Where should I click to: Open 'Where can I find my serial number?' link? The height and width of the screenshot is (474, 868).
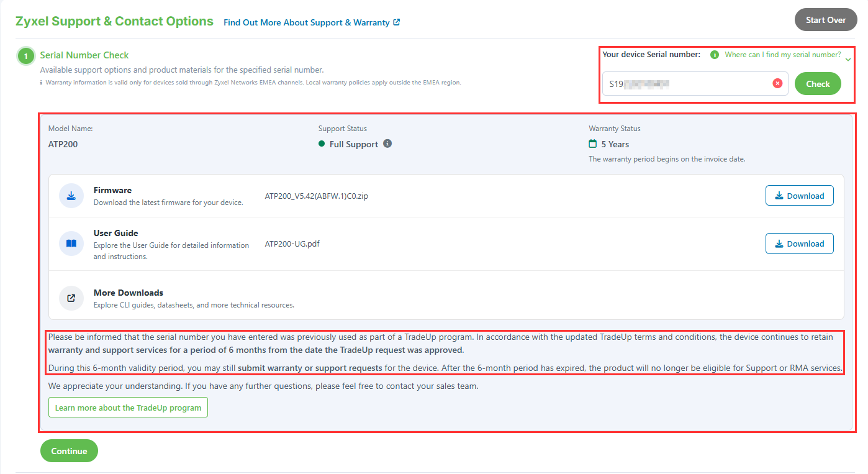tap(783, 55)
